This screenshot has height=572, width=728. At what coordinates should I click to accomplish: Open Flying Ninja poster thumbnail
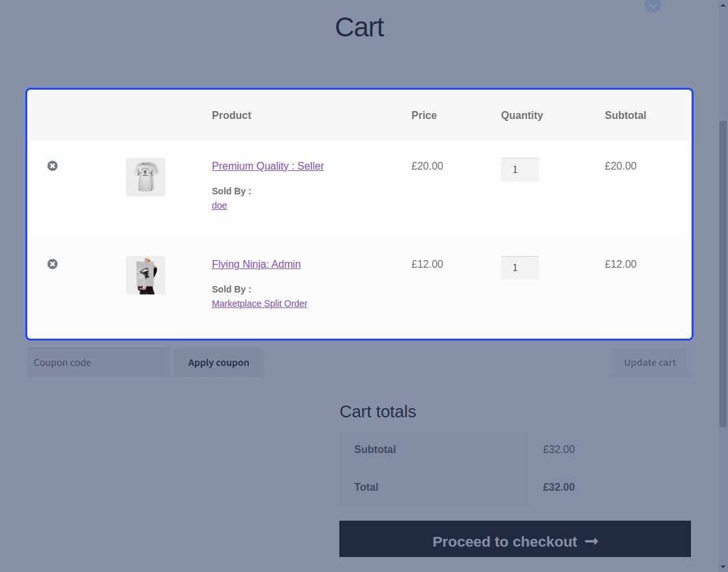[x=146, y=275]
